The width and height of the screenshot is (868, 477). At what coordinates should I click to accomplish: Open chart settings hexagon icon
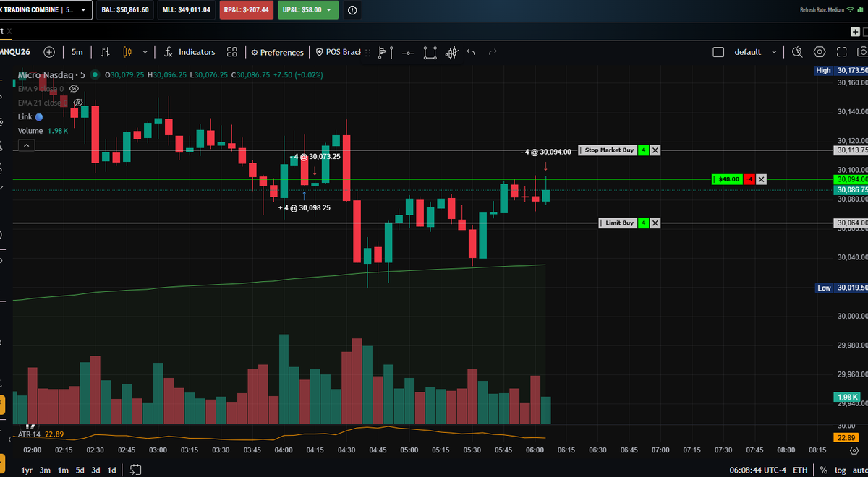point(820,52)
